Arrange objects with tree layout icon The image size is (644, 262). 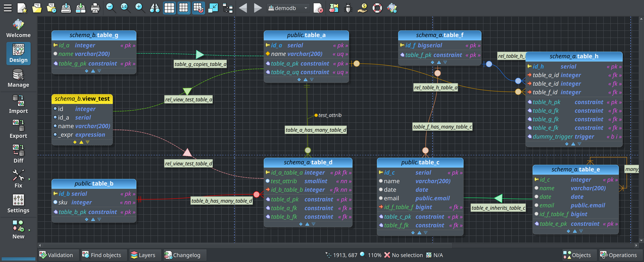[228, 8]
